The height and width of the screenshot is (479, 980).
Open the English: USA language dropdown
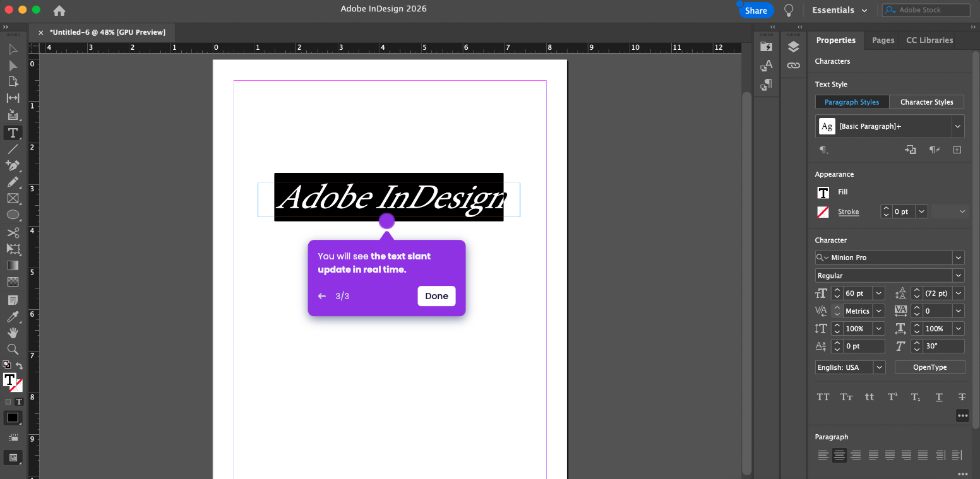click(879, 367)
